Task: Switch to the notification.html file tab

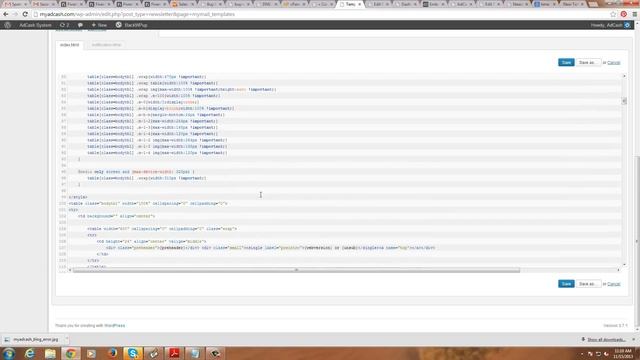Action: tap(106, 45)
